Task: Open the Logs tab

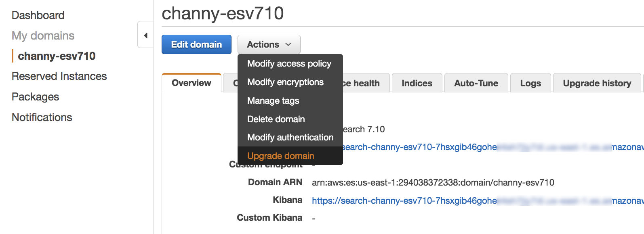Action: 530,84
